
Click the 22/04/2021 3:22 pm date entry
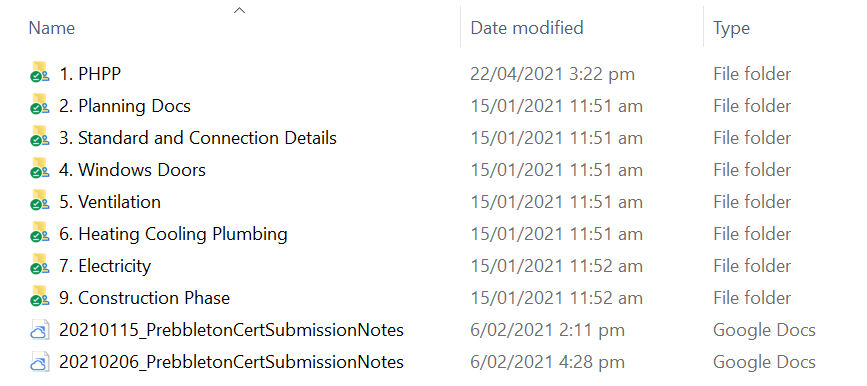(x=552, y=74)
